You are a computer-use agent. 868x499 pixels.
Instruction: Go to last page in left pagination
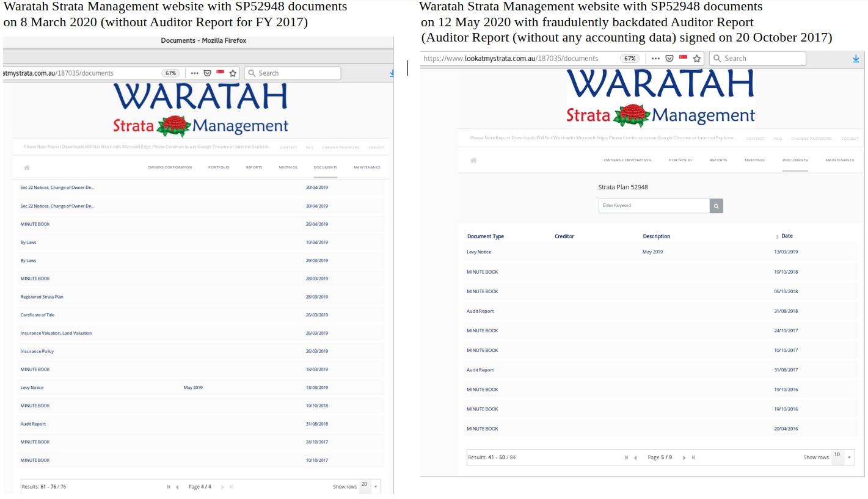[231, 487]
